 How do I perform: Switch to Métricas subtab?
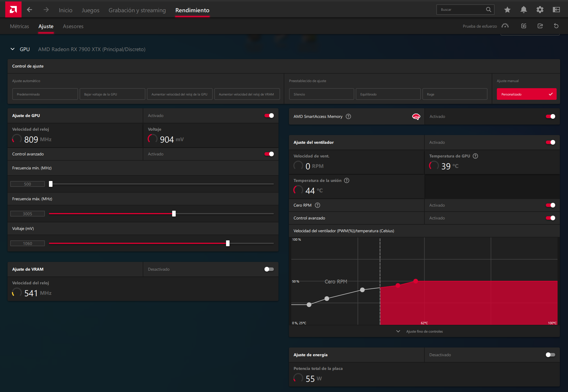point(20,26)
